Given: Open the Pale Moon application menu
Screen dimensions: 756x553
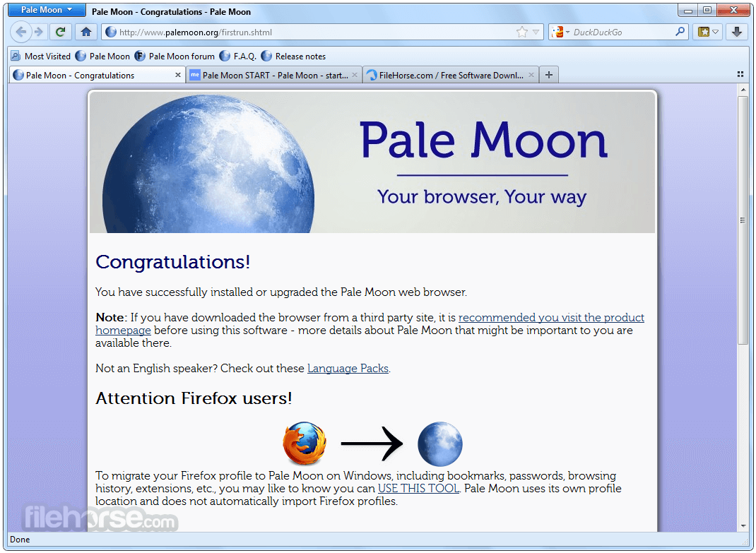Looking at the screenshot, I should [46, 9].
